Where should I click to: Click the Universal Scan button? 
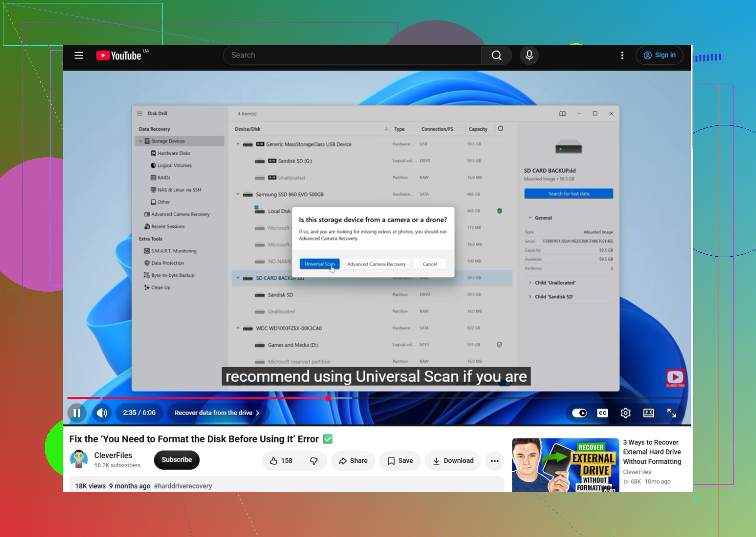point(319,264)
